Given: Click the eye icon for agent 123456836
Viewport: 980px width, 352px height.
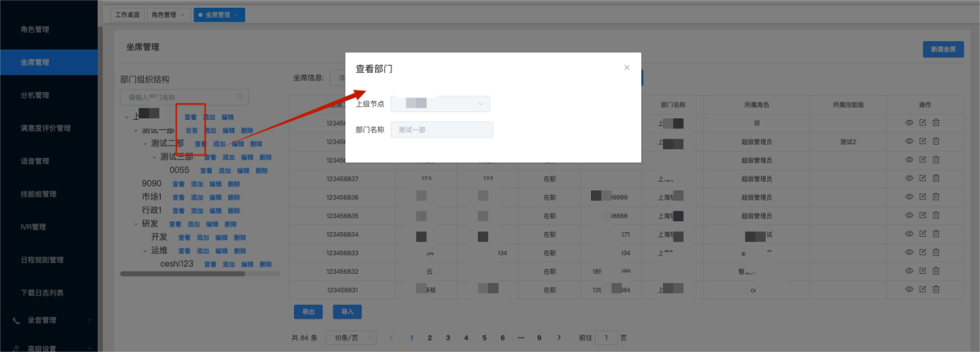Looking at the screenshot, I should click(909, 197).
